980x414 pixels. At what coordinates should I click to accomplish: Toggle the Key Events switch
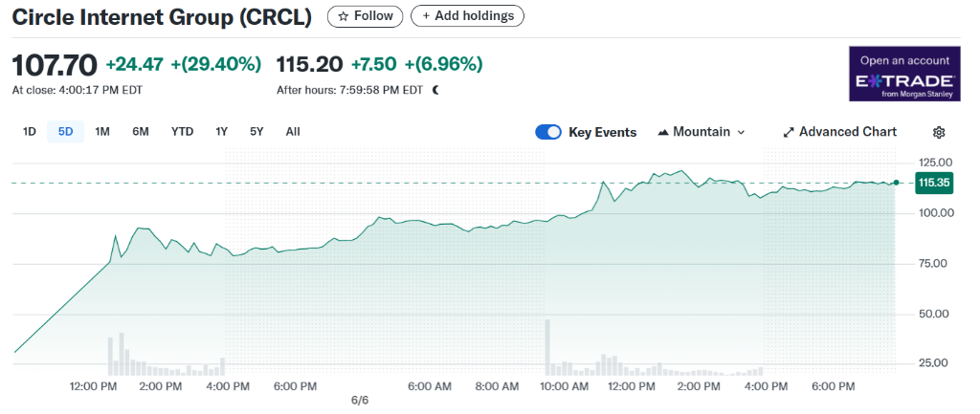[548, 132]
